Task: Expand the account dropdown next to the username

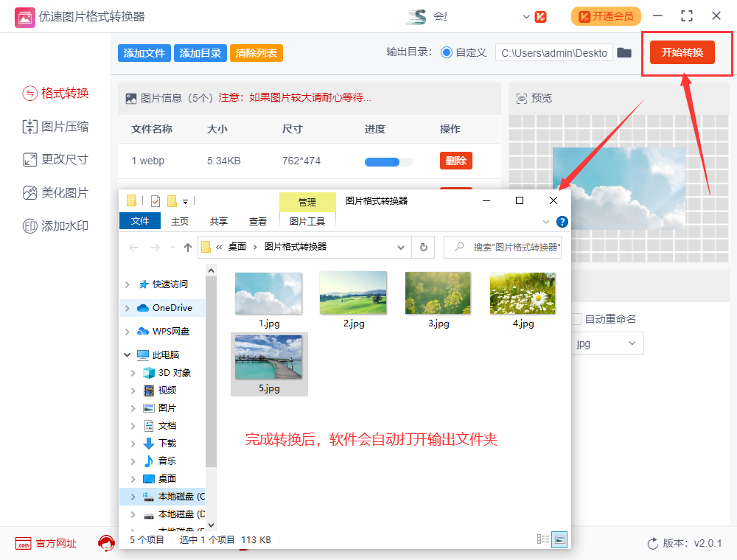Action: [525, 15]
